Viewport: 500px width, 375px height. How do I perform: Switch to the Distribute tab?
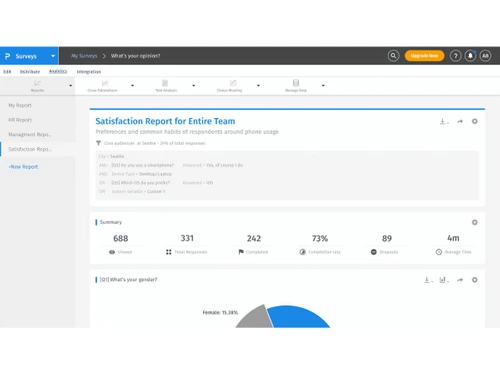pos(30,72)
